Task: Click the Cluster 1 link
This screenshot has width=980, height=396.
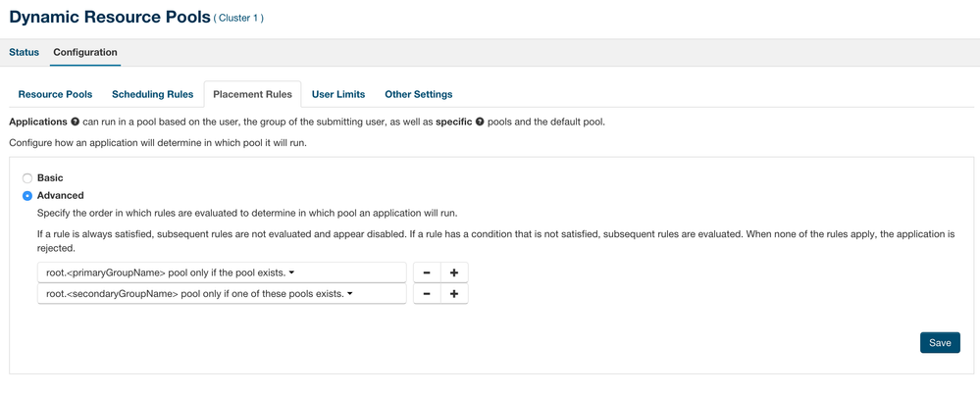Action: point(238,19)
